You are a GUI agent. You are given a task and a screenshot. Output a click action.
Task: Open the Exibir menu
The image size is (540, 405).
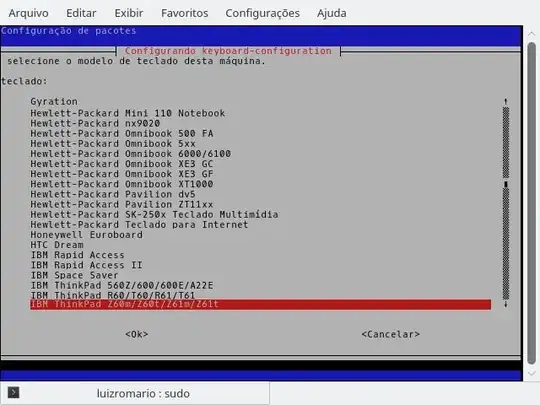[128, 13]
